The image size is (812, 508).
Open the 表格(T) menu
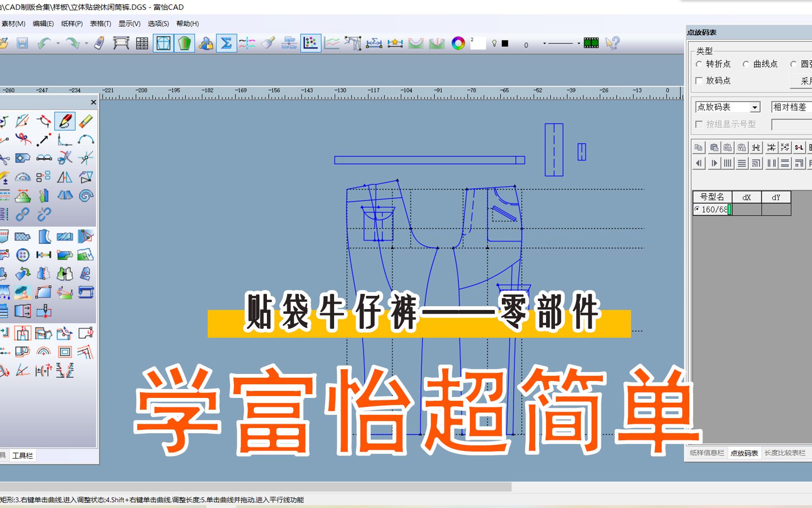coord(101,24)
